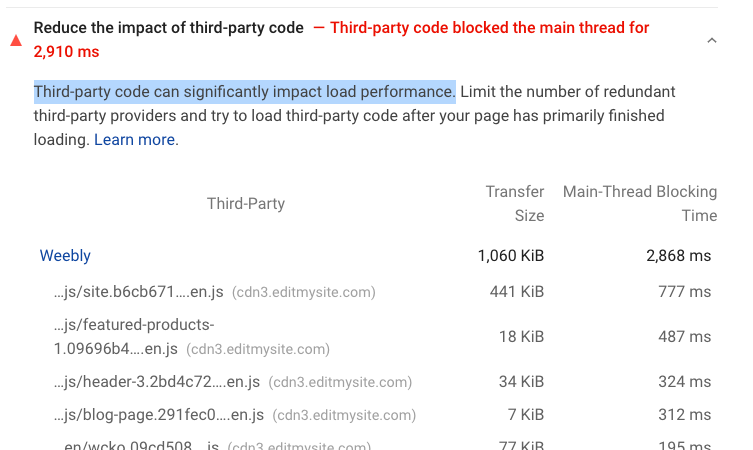Open the Learn more link

pyautogui.click(x=135, y=140)
